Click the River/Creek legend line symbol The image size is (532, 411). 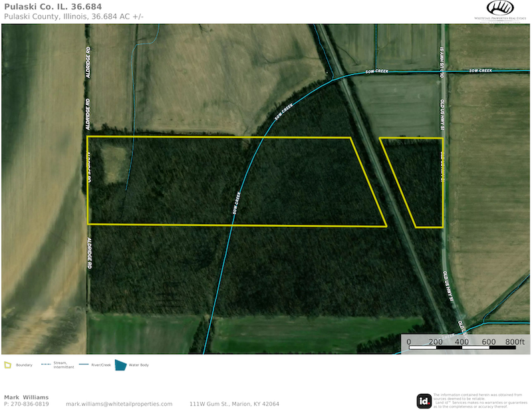pyautogui.click(x=84, y=364)
